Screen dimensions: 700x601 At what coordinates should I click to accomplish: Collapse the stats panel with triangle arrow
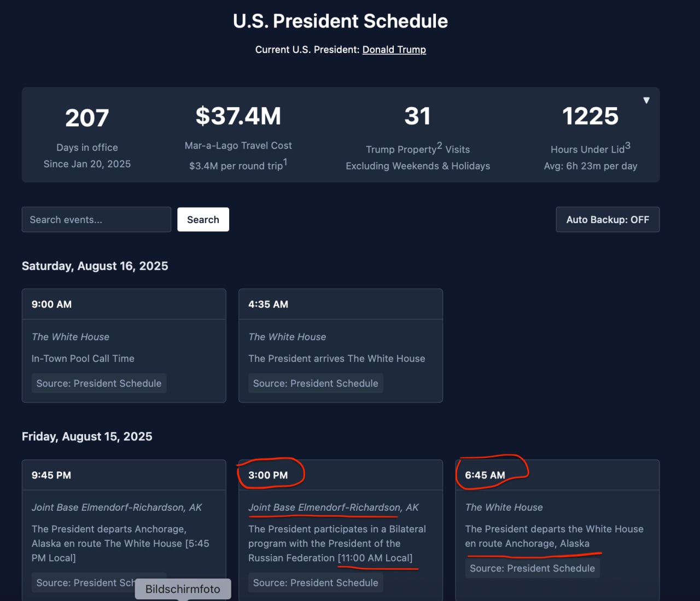646,101
